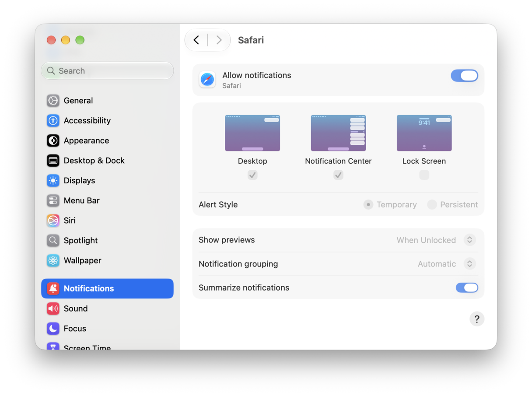
Task: Click the Spotlight magnifier icon in sidebar
Action: coord(53,240)
